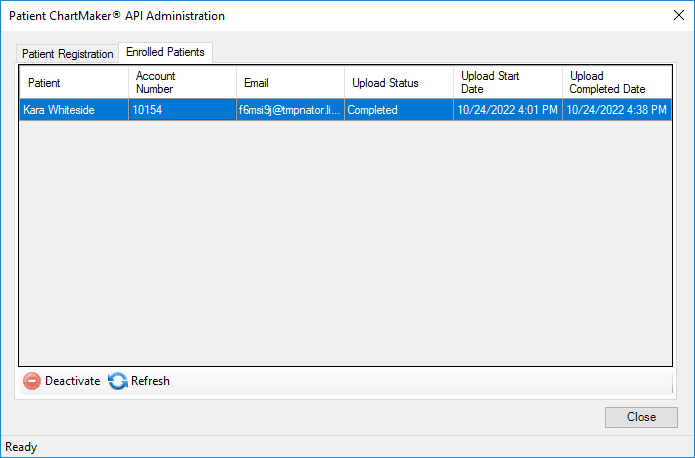Select the f6msi9j email cell

(291, 110)
